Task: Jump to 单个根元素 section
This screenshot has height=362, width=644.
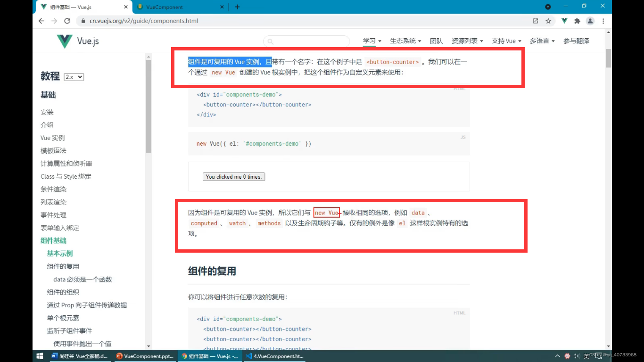Action: [x=63, y=318]
